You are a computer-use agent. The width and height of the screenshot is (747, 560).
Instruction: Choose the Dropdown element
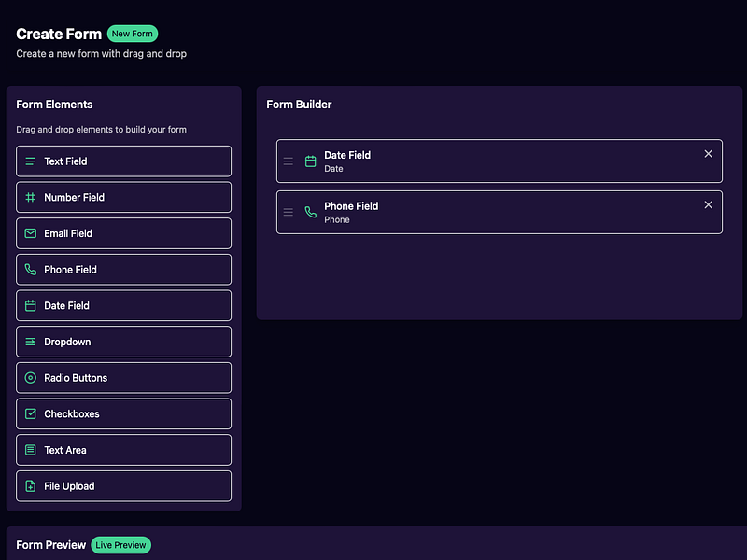click(124, 342)
